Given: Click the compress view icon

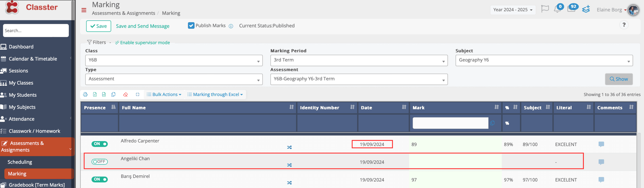Looking at the screenshot, I should click(x=138, y=94).
